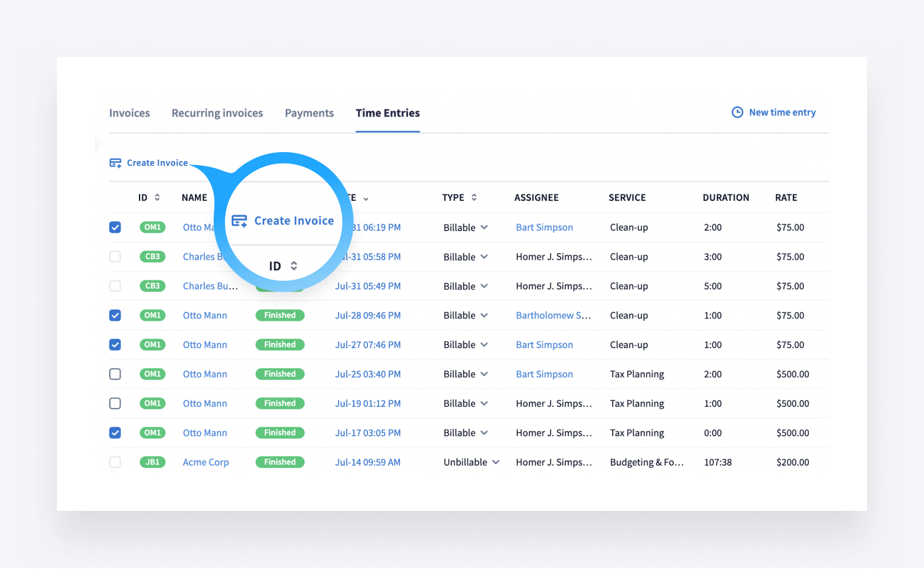Click the New time entry link
This screenshot has height=575, width=924.
click(x=782, y=112)
